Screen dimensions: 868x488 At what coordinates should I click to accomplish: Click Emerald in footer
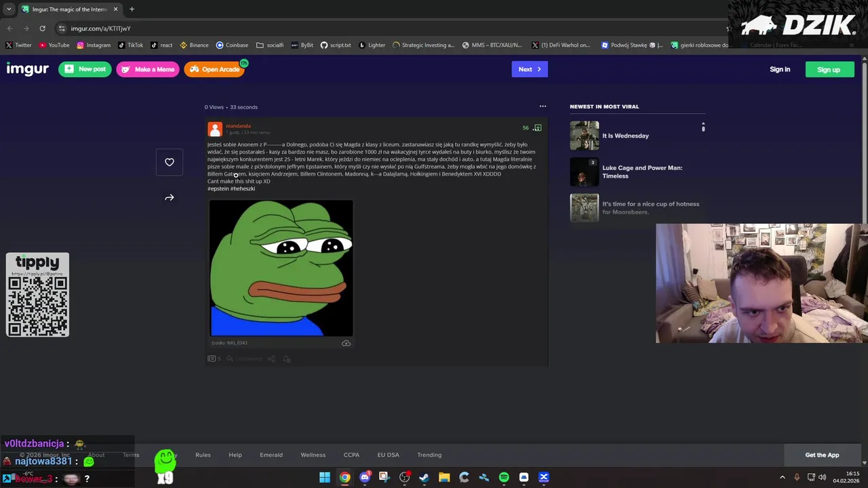point(271,455)
